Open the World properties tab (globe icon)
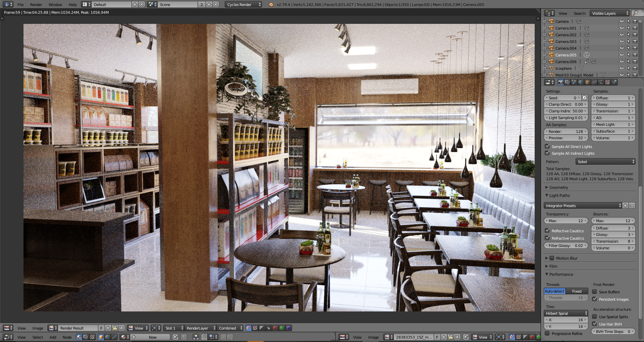The width and height of the screenshot is (644, 342). coord(581,82)
